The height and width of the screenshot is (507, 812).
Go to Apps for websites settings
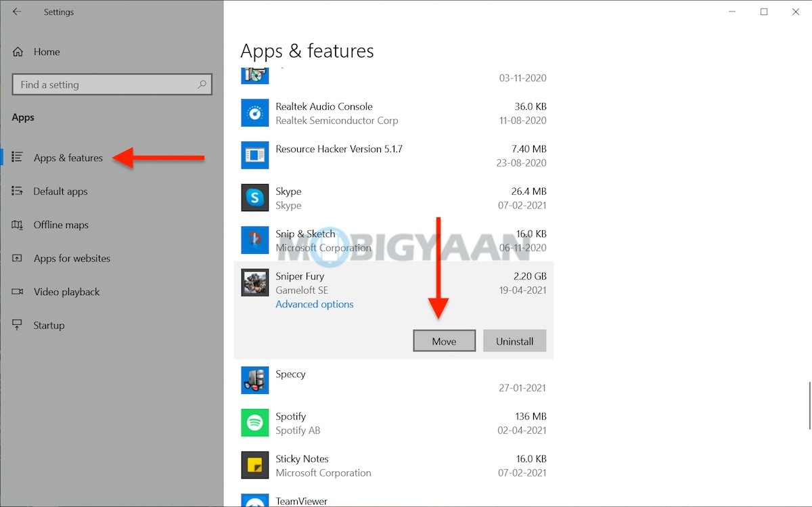coord(71,258)
